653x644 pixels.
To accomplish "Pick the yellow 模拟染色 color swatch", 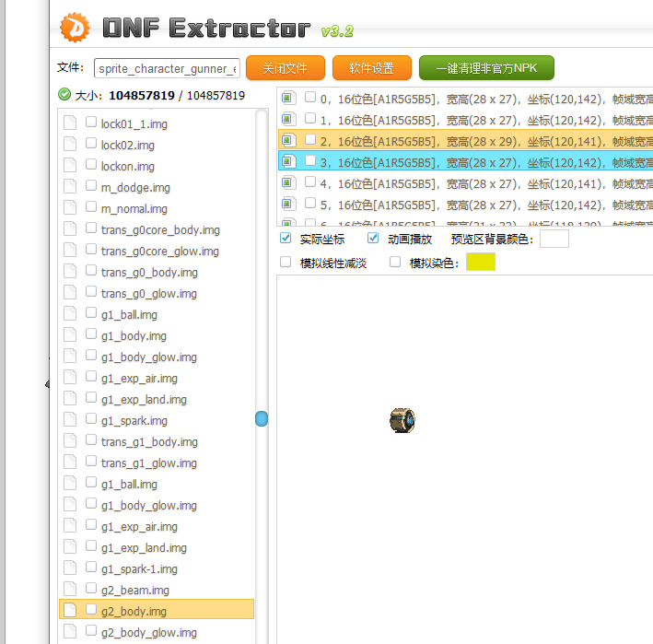I will tap(481, 263).
